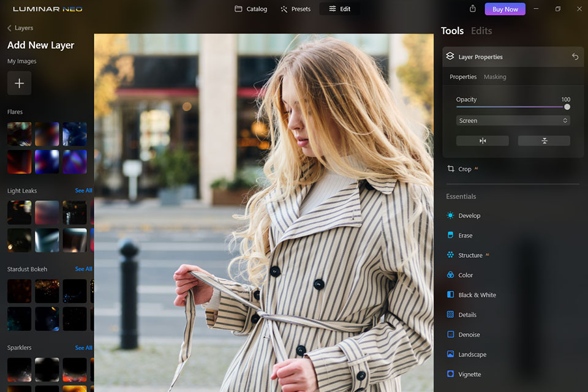Click the Layers back label

pyautogui.click(x=24, y=28)
